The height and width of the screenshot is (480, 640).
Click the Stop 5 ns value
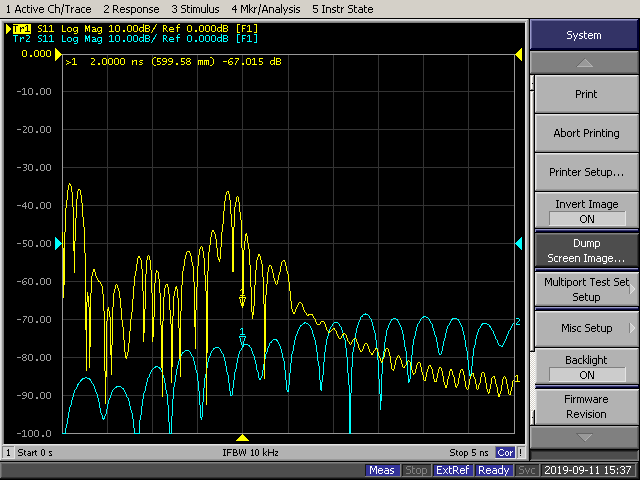coord(469,453)
